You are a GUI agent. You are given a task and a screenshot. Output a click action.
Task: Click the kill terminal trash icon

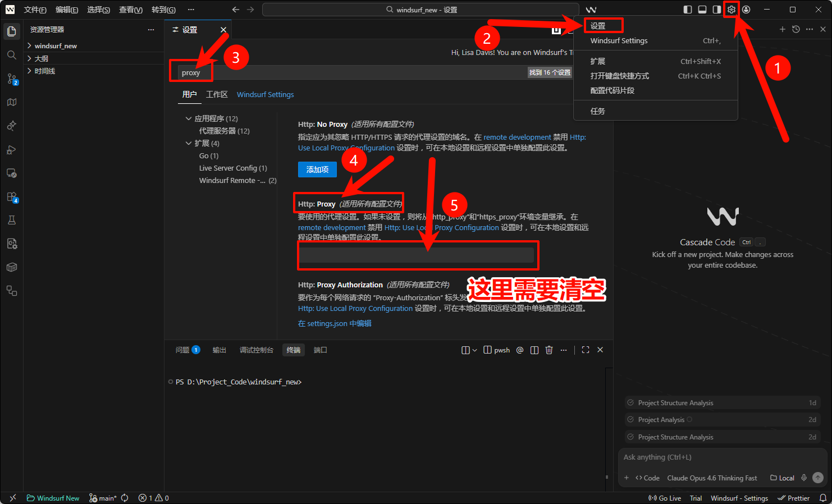pyautogui.click(x=549, y=350)
